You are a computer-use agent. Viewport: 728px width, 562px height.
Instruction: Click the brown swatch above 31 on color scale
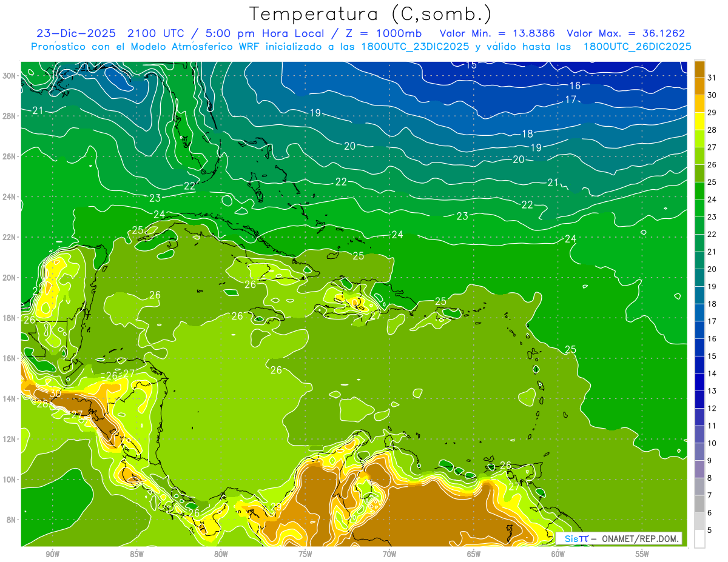(x=699, y=69)
